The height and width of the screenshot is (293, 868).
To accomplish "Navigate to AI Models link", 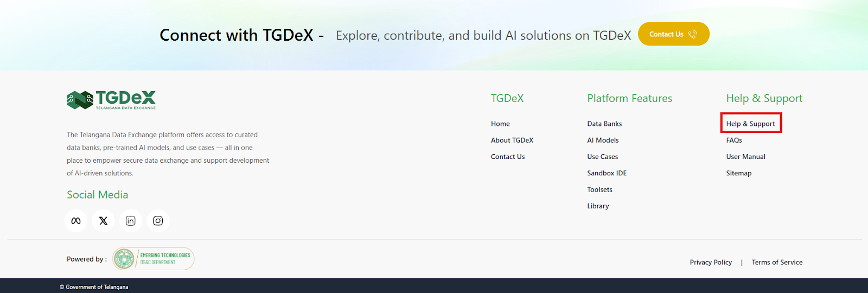I will pyautogui.click(x=603, y=140).
